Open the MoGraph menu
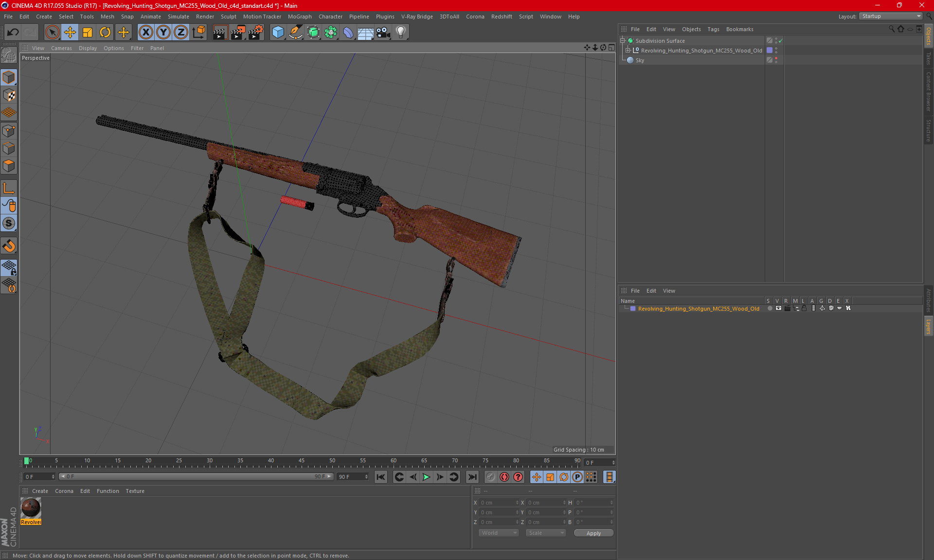Viewport: 934px width, 560px height. coord(300,17)
